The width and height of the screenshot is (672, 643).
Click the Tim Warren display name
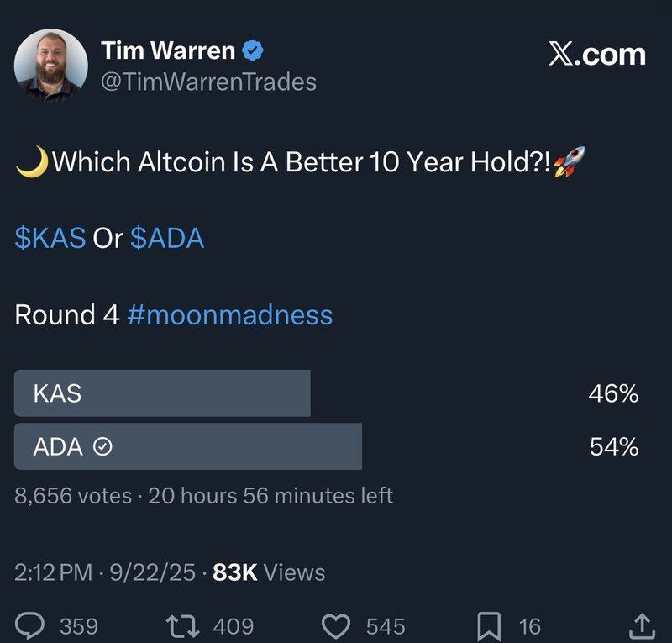point(168,50)
